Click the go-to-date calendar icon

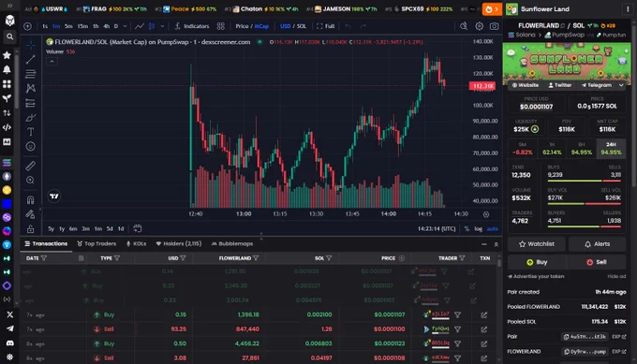(138, 228)
